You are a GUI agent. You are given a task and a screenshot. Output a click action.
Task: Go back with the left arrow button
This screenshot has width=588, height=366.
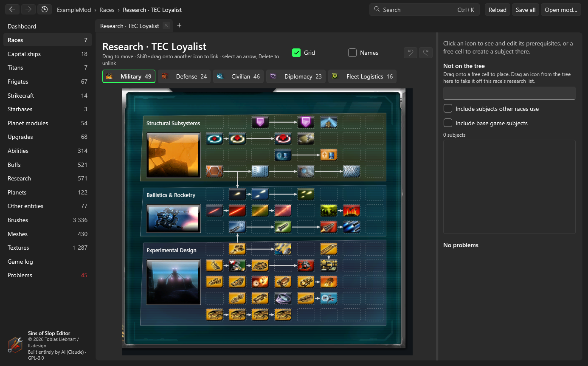click(x=12, y=9)
